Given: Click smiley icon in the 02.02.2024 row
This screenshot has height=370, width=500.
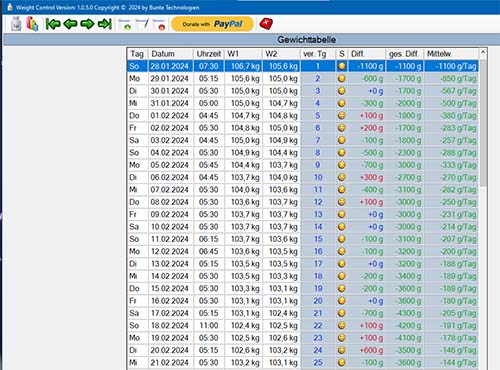Looking at the screenshot, I should click(341, 128).
